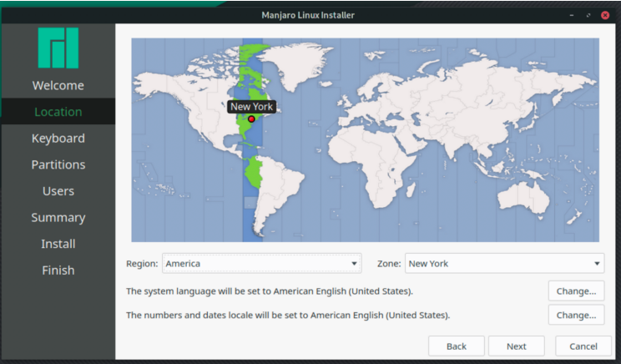Screen dimensions: 621x364
Task: Click Next to continue installation
Action: coord(517,346)
